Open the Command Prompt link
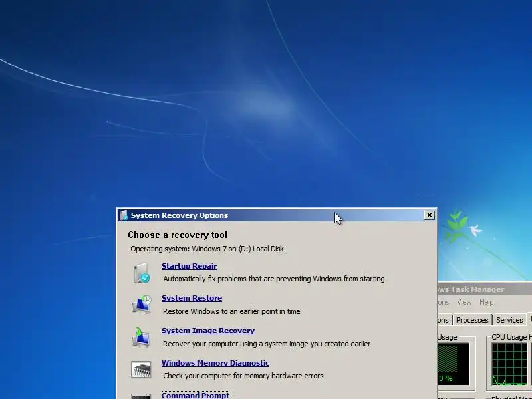This screenshot has height=399, width=532. (196, 395)
